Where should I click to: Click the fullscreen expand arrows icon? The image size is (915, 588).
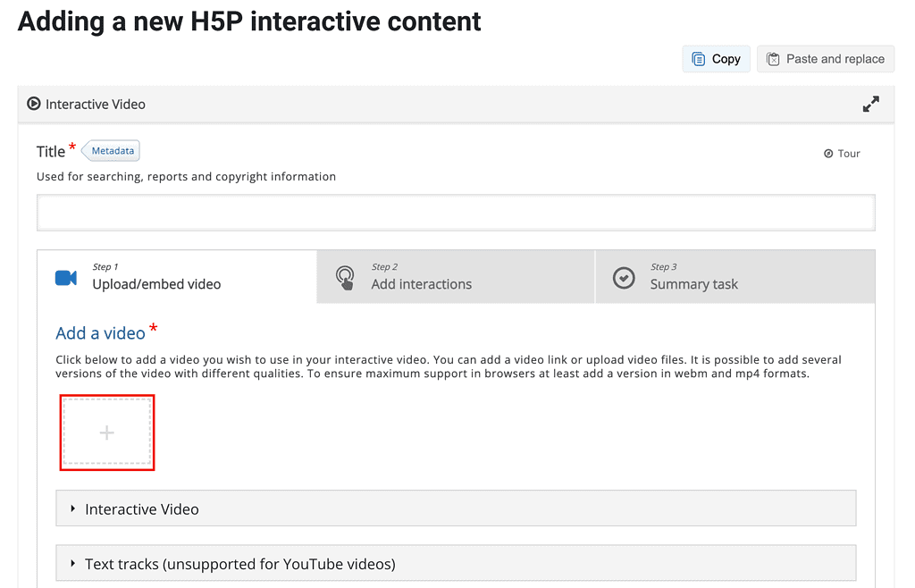[x=870, y=104]
